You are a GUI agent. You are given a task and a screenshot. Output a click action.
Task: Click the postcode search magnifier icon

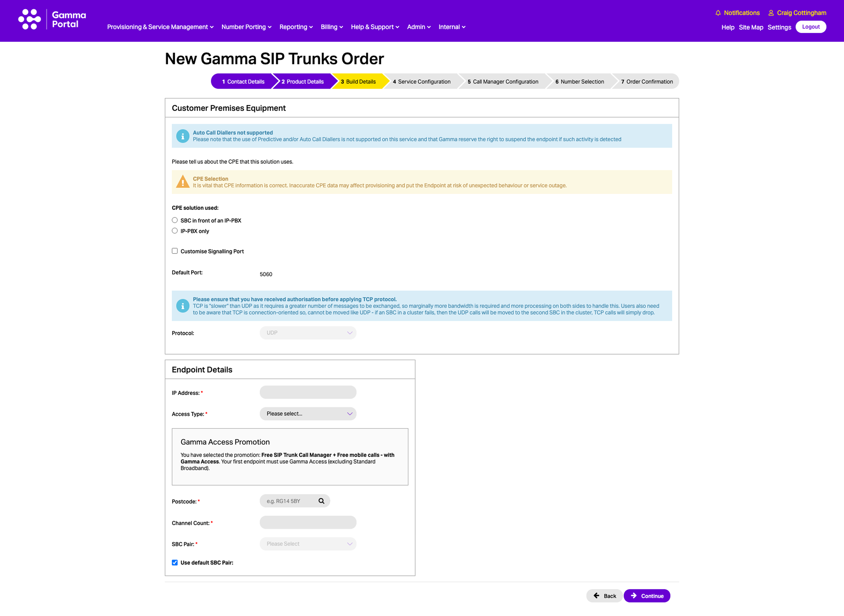[321, 501]
